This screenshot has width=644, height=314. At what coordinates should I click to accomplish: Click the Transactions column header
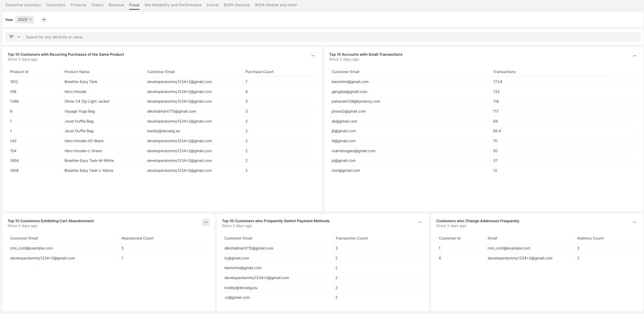pos(504,72)
